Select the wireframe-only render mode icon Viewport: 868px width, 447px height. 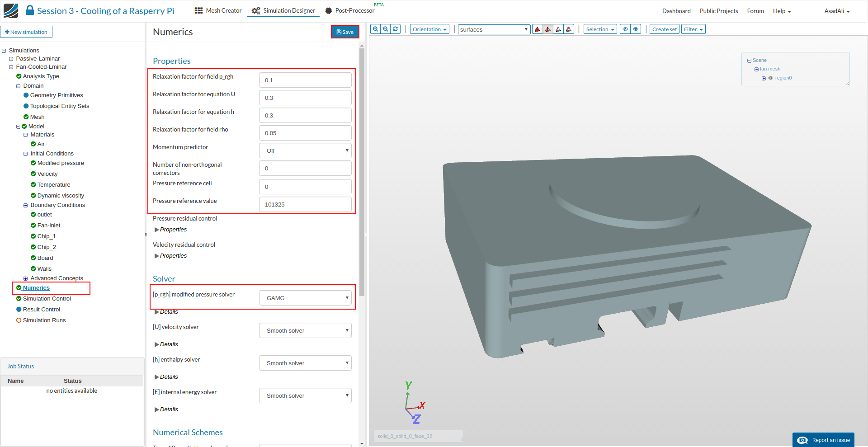click(x=558, y=29)
